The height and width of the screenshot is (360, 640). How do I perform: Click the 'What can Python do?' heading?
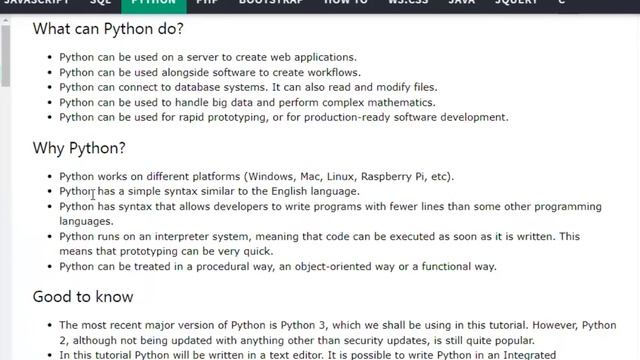coord(108,29)
